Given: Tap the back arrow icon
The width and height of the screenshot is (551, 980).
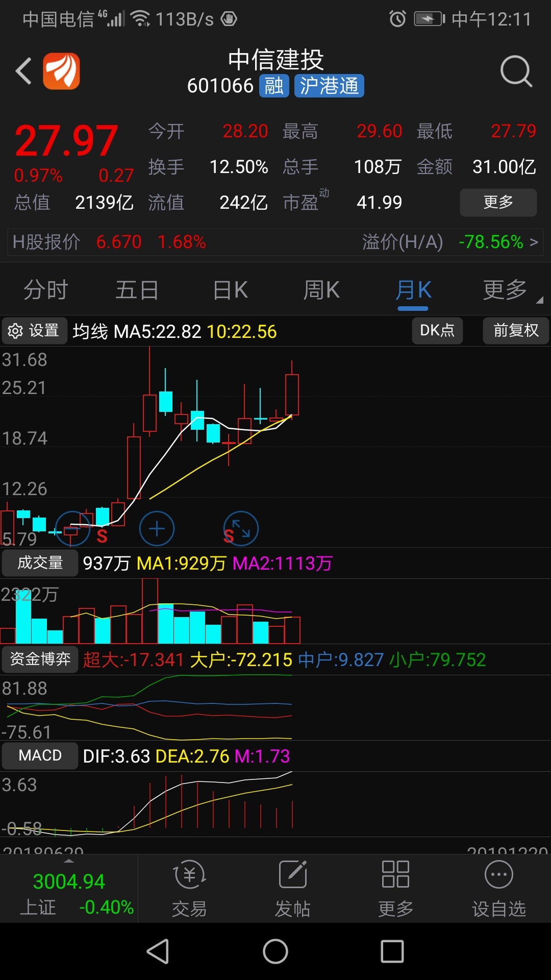Looking at the screenshot, I should point(23,71).
